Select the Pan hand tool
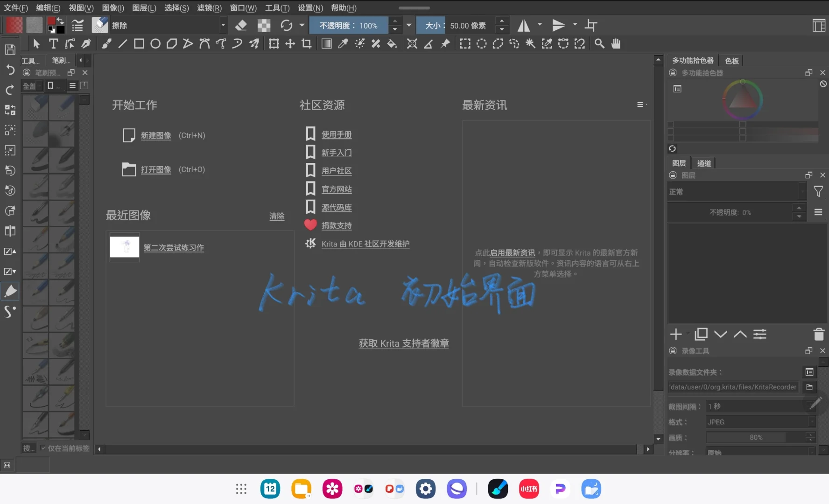 click(x=616, y=44)
